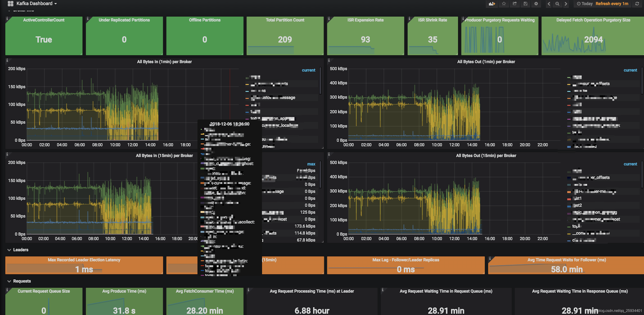This screenshot has height=315, width=644.
Task: Open Avg Produce Time (ms) title menu
Action: point(124,291)
